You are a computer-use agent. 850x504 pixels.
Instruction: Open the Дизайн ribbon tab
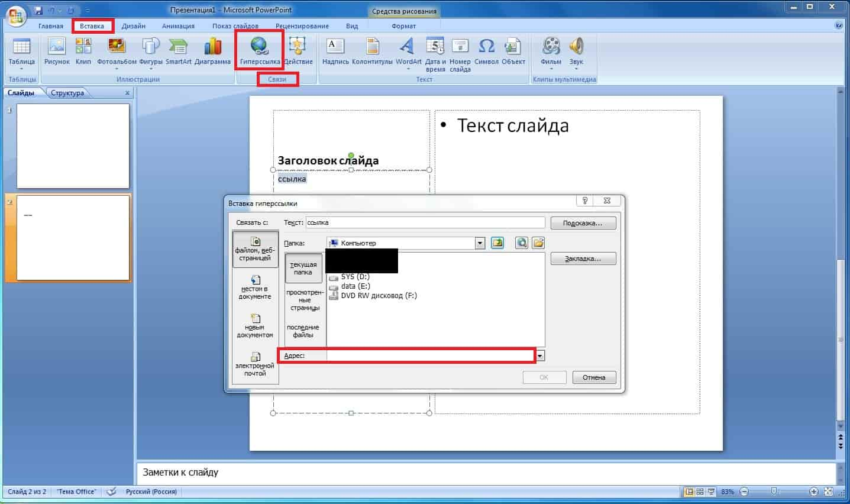tap(134, 26)
